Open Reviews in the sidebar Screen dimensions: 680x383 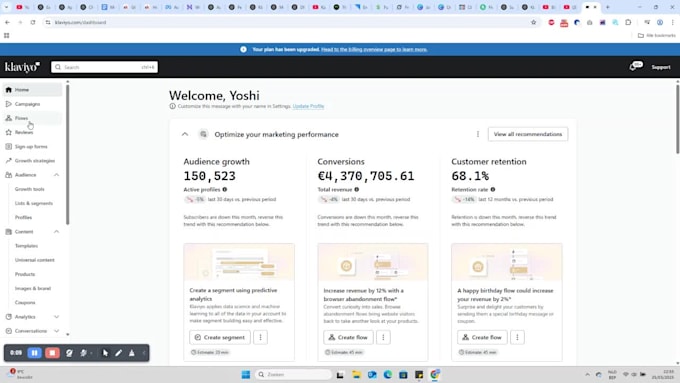pyautogui.click(x=32, y=132)
